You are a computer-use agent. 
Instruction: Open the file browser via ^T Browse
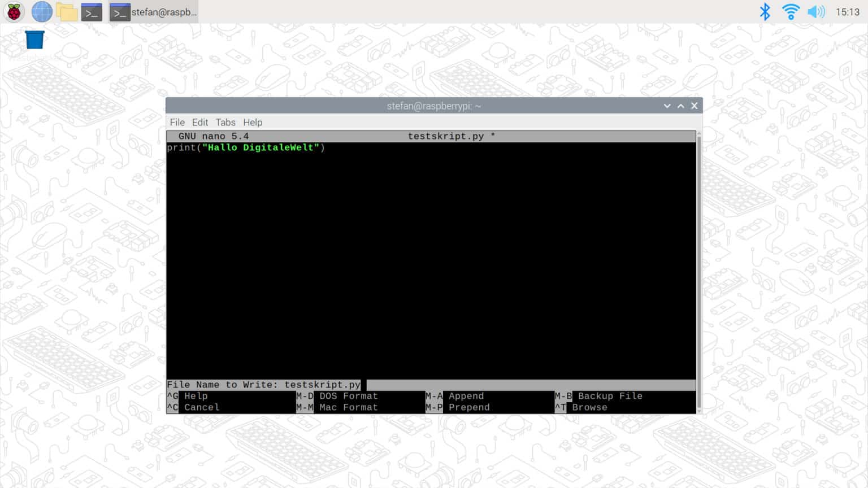pos(590,407)
